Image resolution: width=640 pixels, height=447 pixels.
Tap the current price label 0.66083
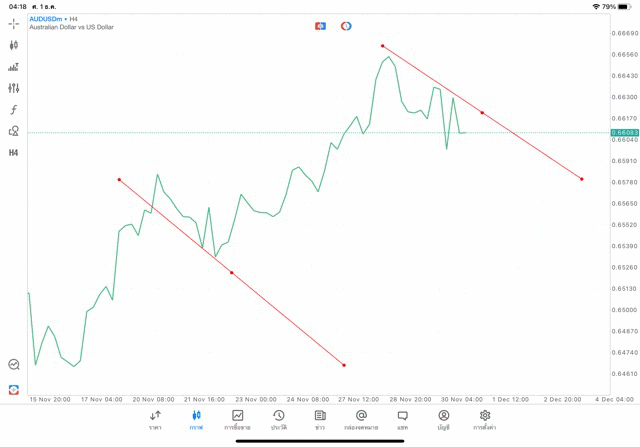pos(624,132)
